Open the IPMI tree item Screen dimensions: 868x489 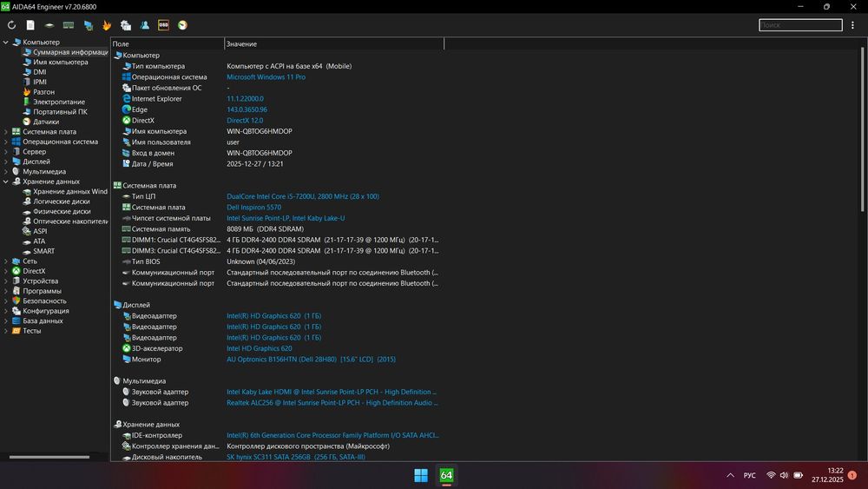35,82
